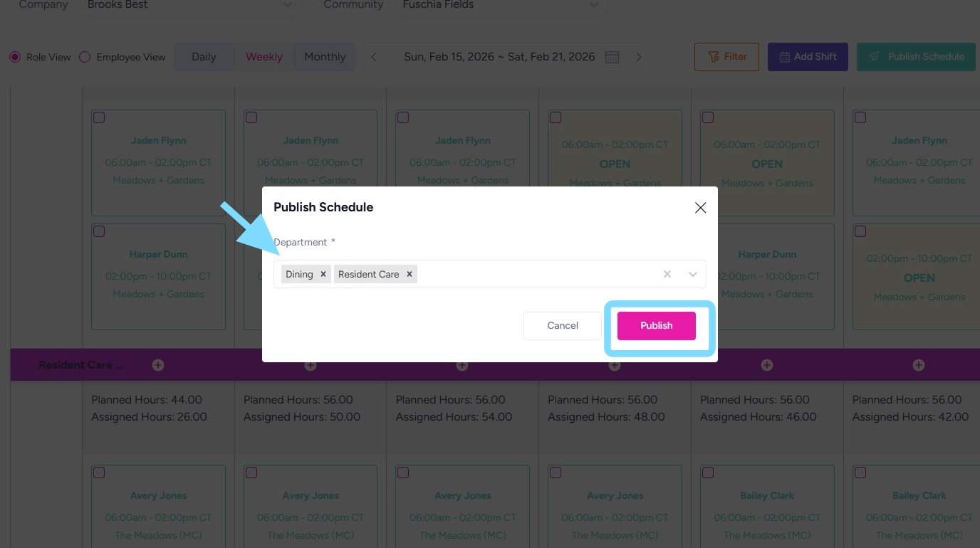980x548 pixels.
Task: Open the calendar date picker icon
Action: click(x=612, y=57)
